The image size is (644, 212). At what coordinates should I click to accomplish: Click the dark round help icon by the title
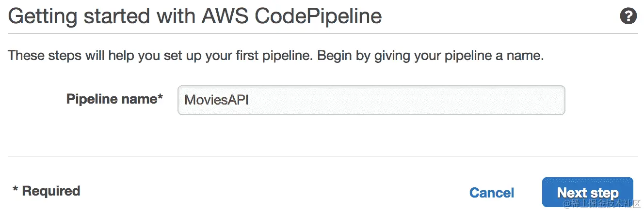point(628,17)
